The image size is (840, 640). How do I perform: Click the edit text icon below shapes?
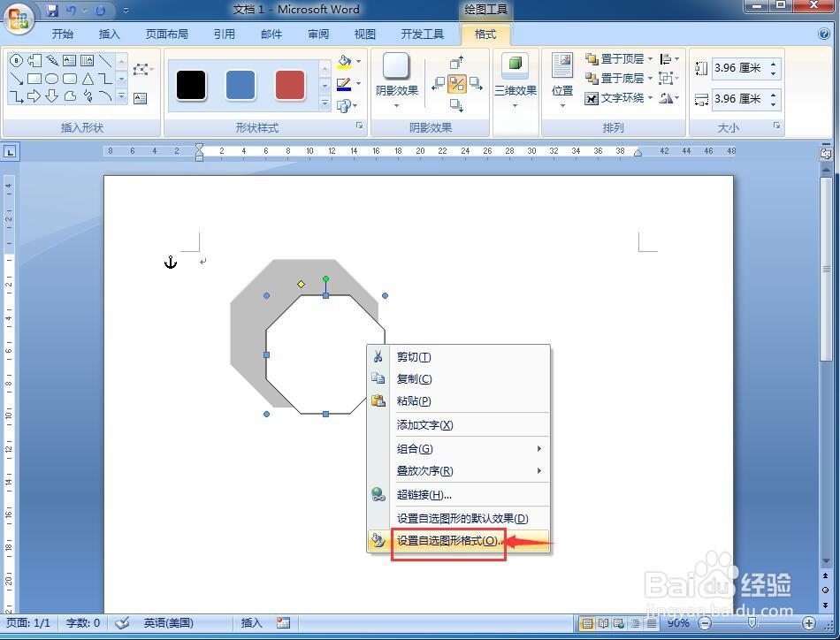(x=141, y=98)
